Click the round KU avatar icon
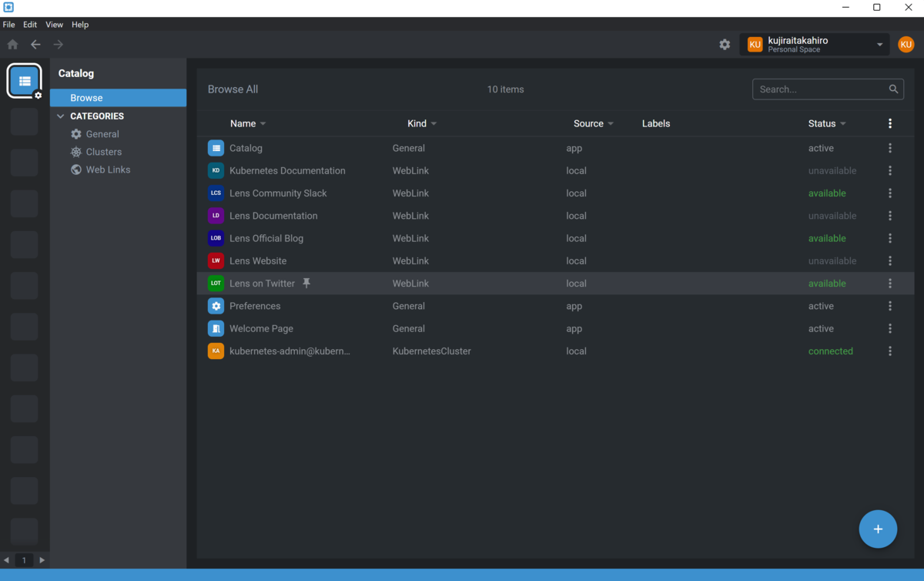 point(906,45)
